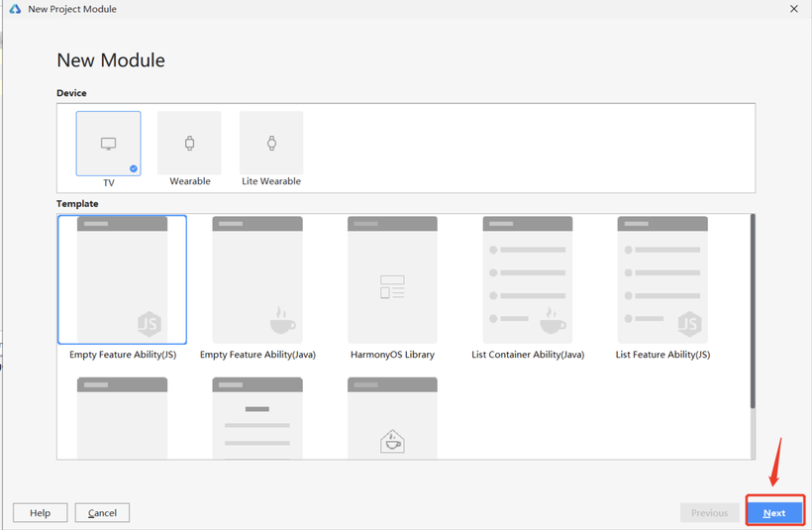
Task: Click the Cancel button
Action: point(102,512)
